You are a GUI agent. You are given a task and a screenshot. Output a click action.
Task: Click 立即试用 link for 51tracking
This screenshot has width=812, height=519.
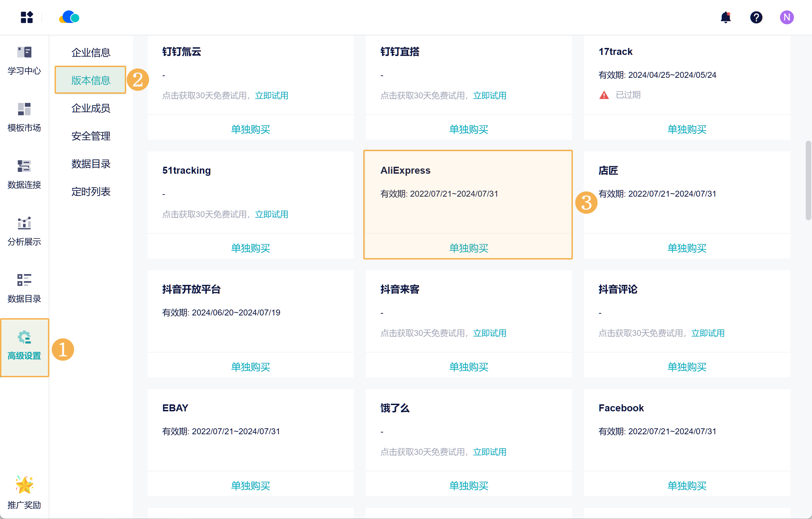click(271, 214)
